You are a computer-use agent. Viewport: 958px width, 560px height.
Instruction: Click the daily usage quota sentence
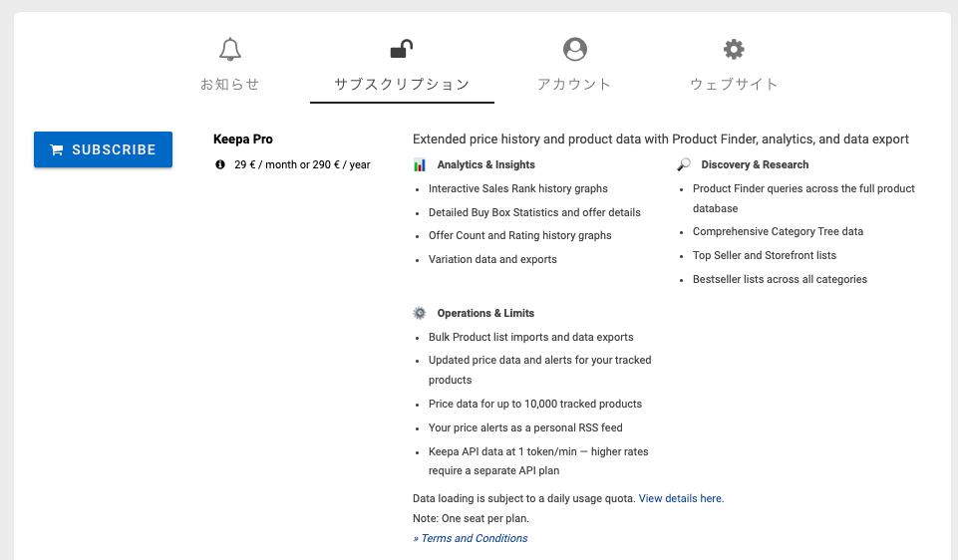click(x=524, y=498)
